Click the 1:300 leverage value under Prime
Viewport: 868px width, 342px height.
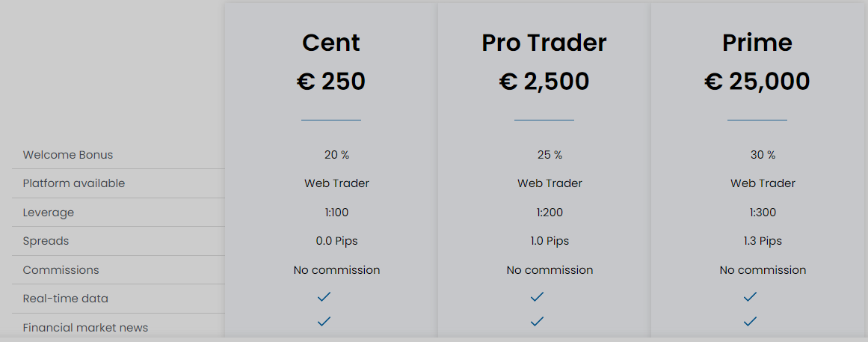(763, 213)
